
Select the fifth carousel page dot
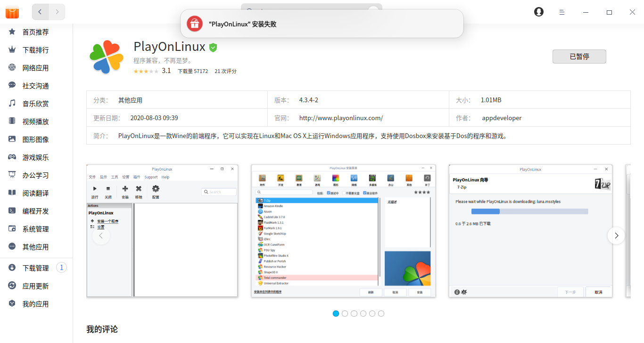372,313
